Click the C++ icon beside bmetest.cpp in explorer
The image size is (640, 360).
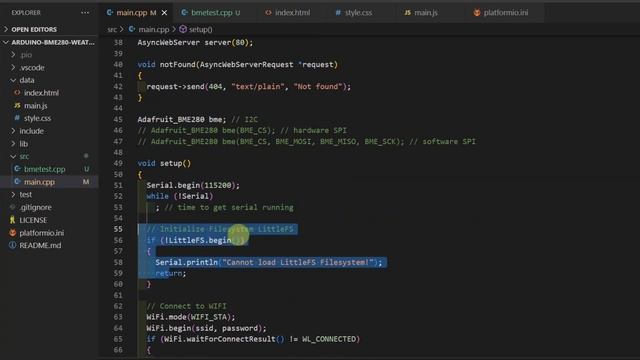coord(17,169)
